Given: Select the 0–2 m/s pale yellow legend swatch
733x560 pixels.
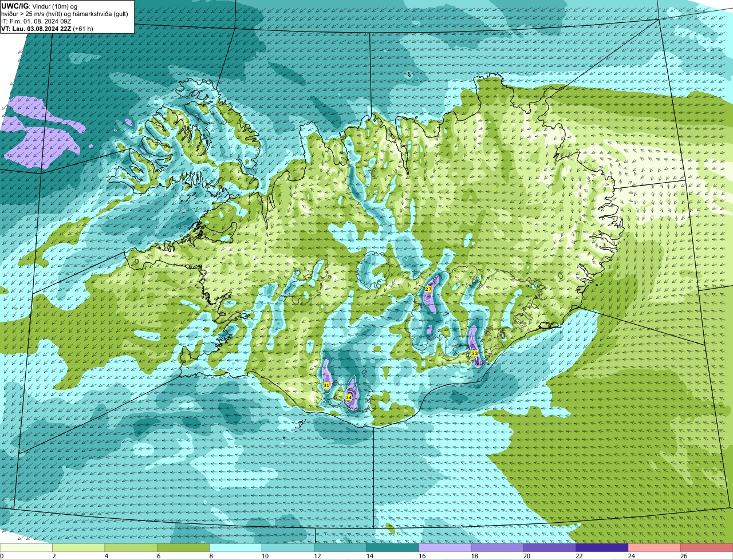Looking at the screenshot, I should point(26,547).
